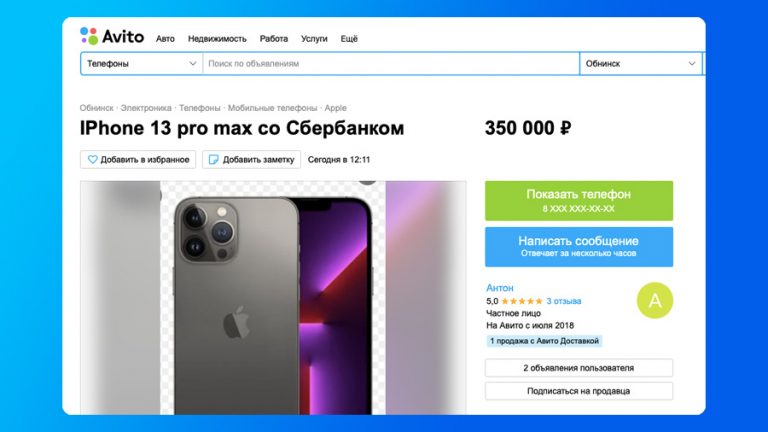
Task: Expand the Ещё menu
Action: pyautogui.click(x=349, y=39)
